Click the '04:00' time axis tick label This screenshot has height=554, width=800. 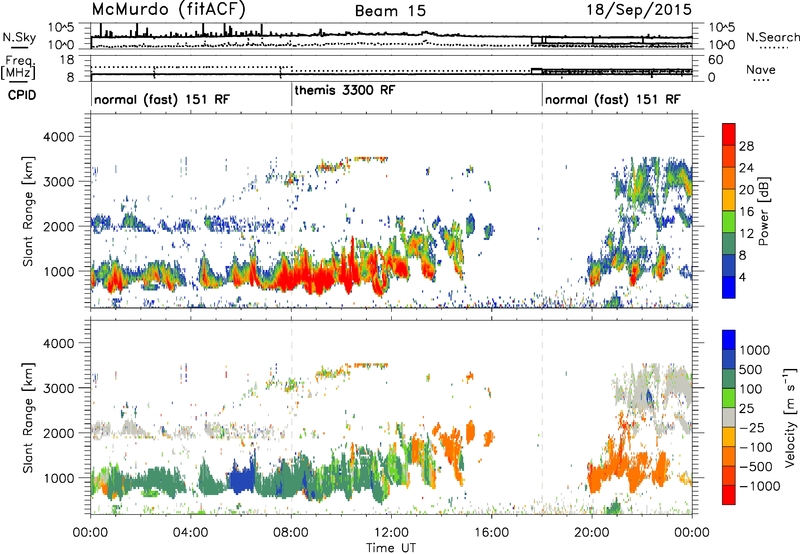click(191, 533)
